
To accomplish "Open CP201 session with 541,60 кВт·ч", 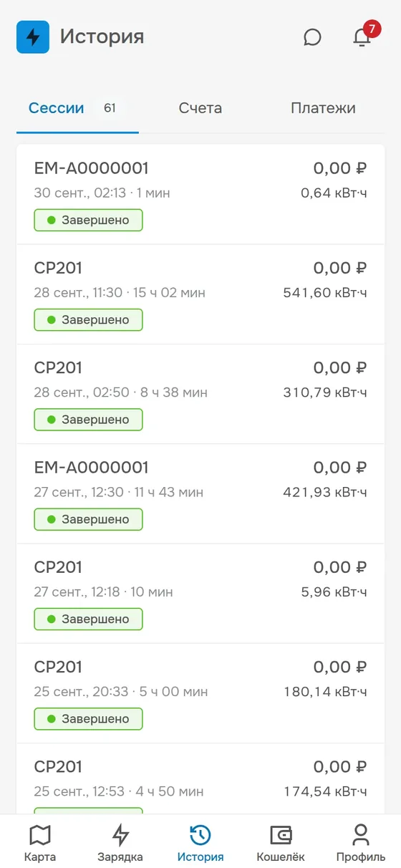I will point(200,294).
